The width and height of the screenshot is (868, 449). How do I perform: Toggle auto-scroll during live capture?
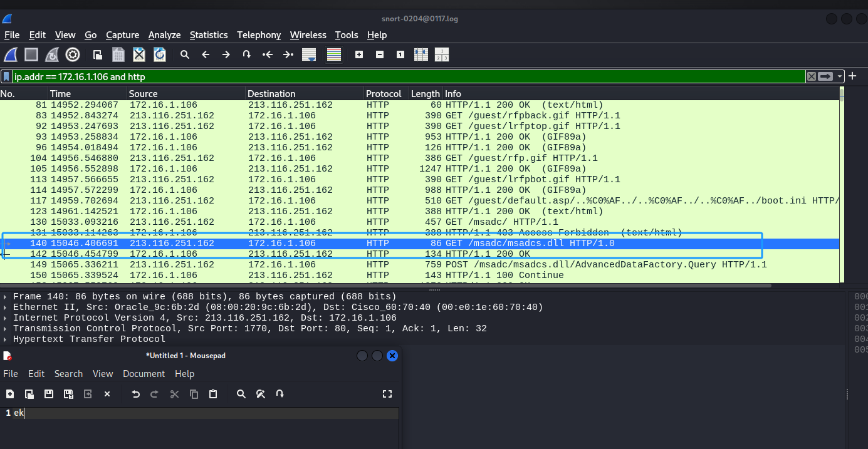(x=309, y=54)
